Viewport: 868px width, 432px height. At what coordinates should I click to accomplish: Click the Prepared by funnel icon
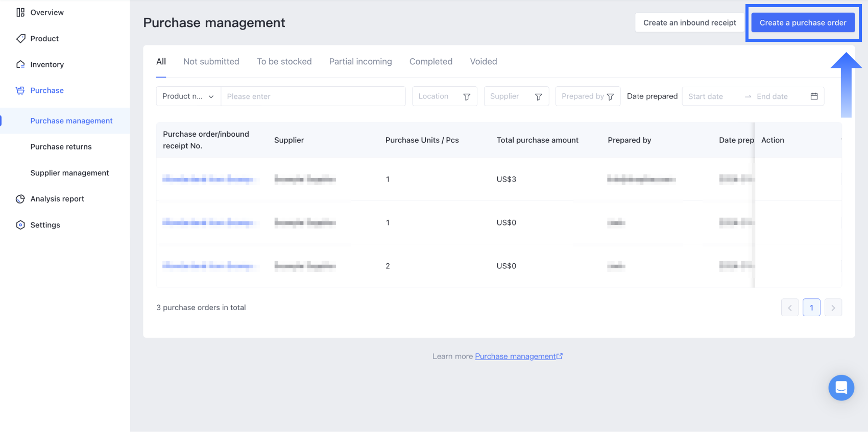(x=610, y=96)
